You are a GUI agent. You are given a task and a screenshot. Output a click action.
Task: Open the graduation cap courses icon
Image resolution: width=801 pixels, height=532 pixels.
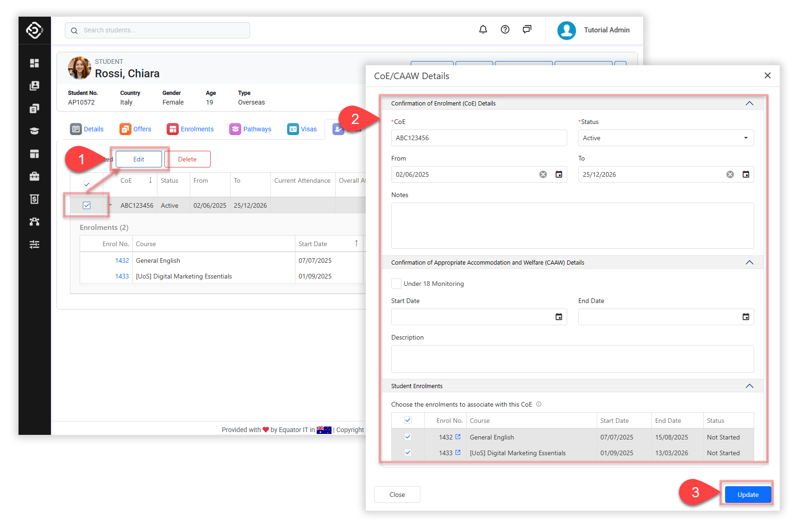[34, 131]
